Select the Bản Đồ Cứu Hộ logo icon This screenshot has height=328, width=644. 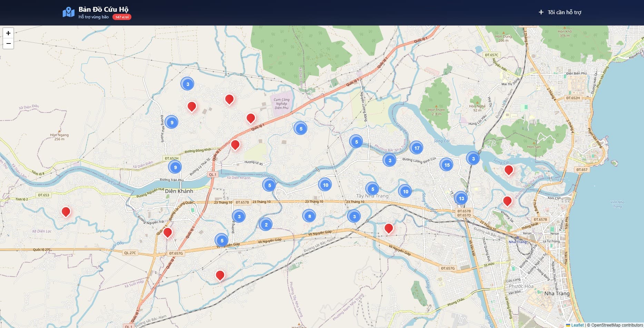coord(69,11)
